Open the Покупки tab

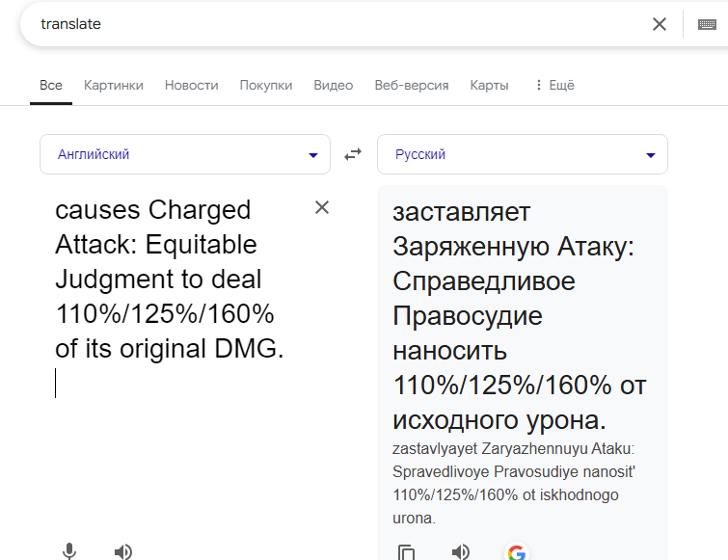pyautogui.click(x=266, y=86)
